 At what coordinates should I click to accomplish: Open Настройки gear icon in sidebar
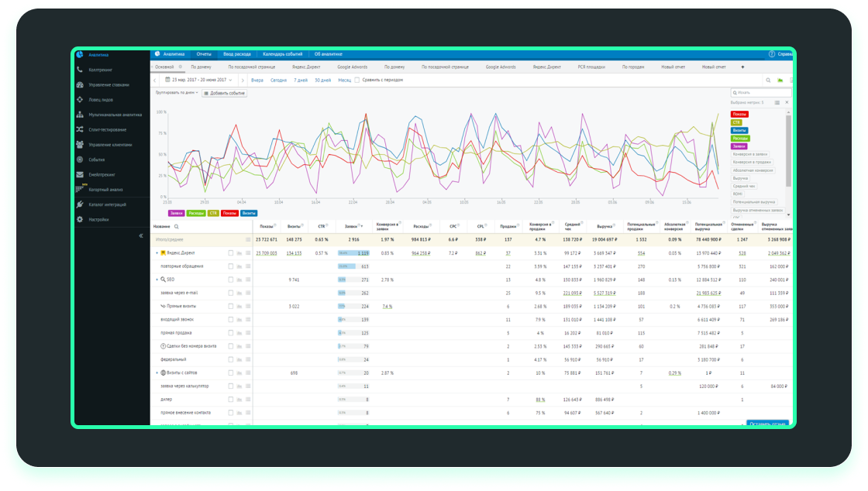tap(80, 219)
